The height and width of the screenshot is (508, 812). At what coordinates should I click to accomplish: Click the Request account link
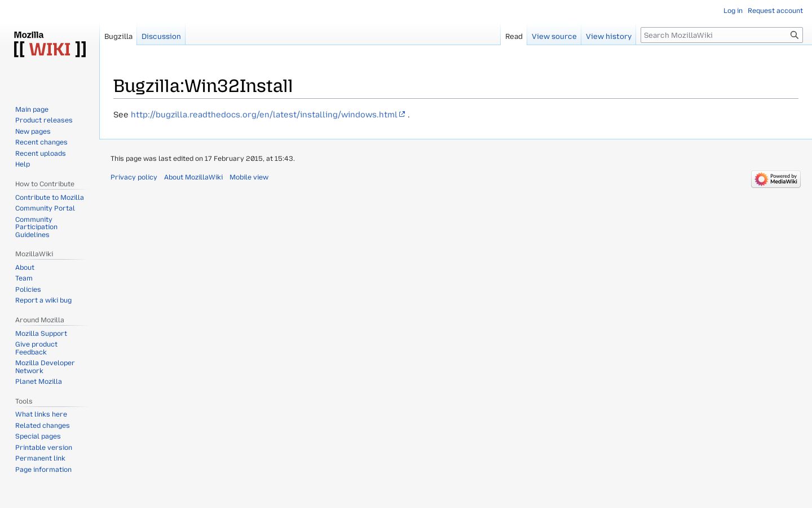coord(775,11)
